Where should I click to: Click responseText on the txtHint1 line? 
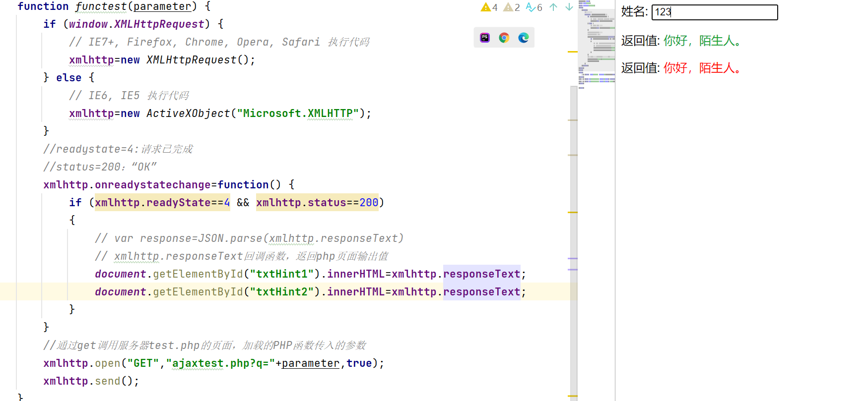482,274
